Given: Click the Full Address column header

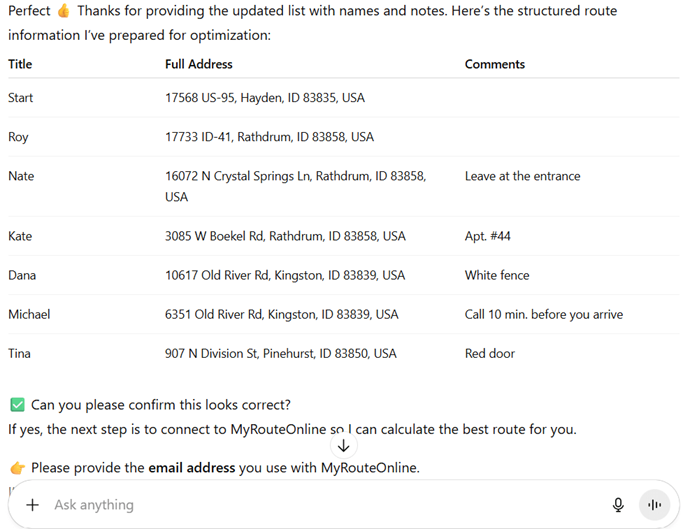Looking at the screenshot, I should (x=199, y=64).
